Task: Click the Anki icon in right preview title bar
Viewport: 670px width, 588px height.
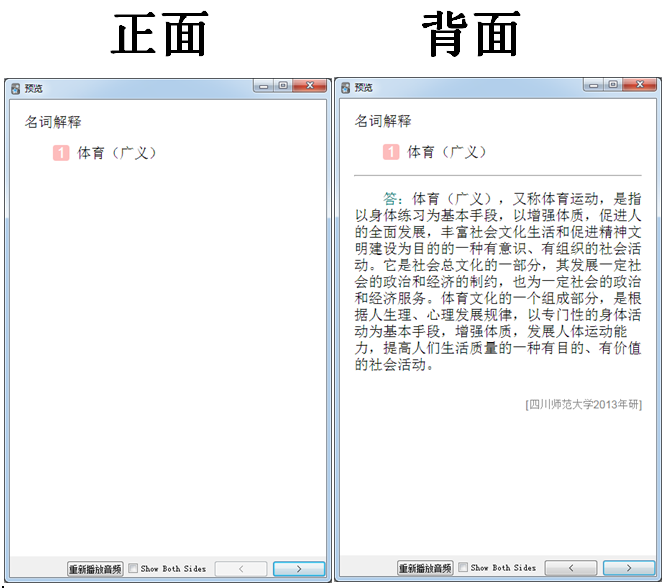Action: 346,88
